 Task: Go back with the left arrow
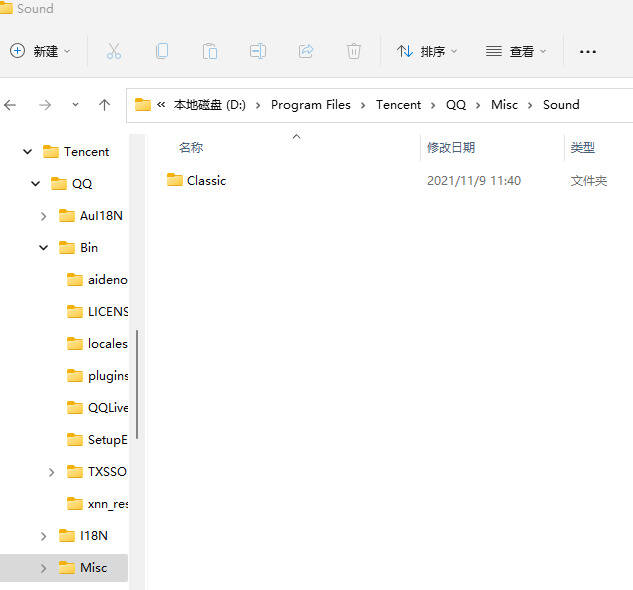point(10,105)
